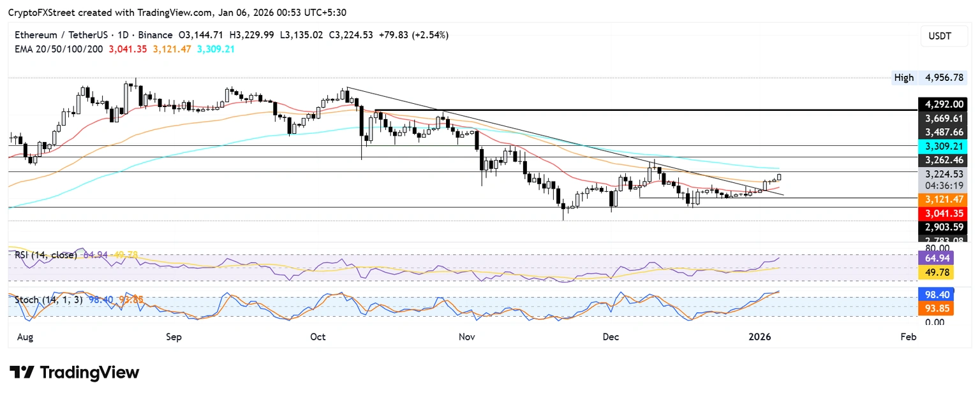Open the USDT currency selector
The height and width of the screenshot is (397, 980).
[941, 36]
